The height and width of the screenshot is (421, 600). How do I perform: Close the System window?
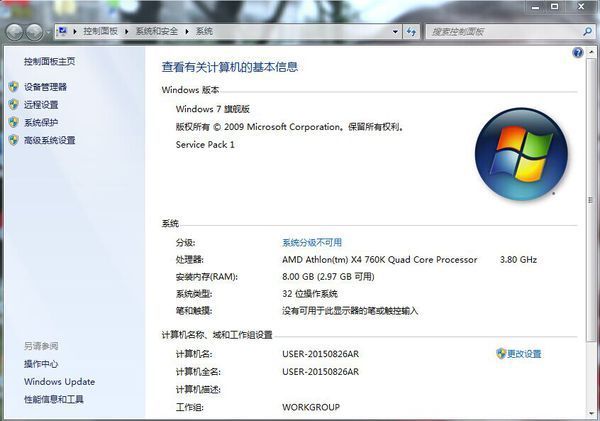pyautogui.click(x=581, y=7)
